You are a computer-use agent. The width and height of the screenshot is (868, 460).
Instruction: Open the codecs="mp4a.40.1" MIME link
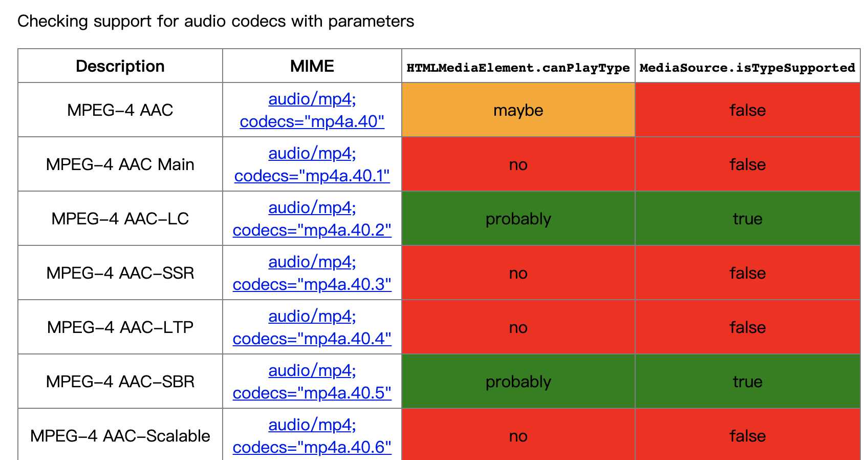[312, 164]
